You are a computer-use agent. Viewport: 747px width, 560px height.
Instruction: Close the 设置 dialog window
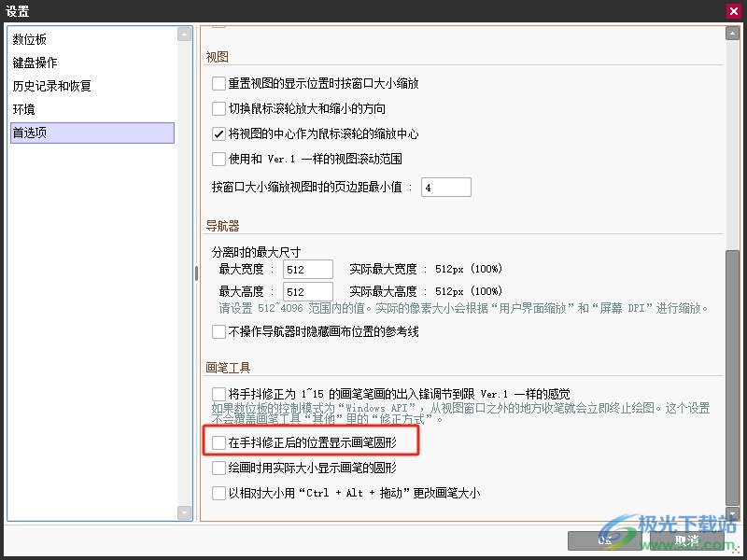(x=734, y=10)
